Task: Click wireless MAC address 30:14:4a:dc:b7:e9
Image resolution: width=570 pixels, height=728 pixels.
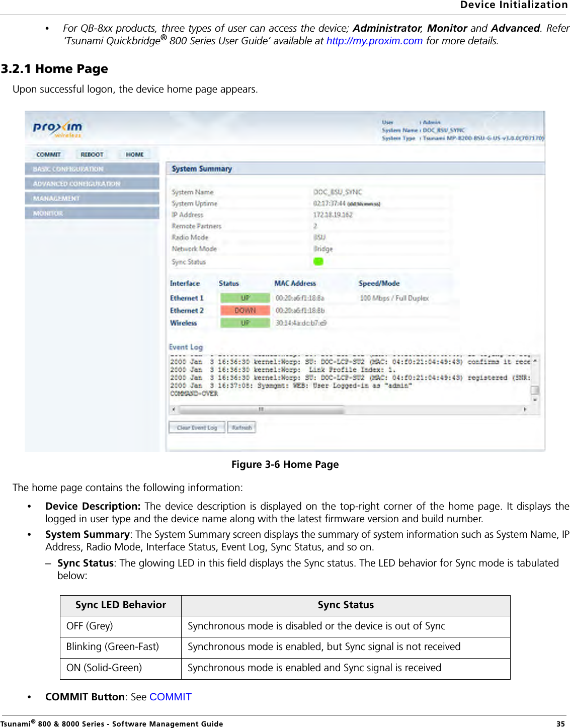Action: coord(301,323)
